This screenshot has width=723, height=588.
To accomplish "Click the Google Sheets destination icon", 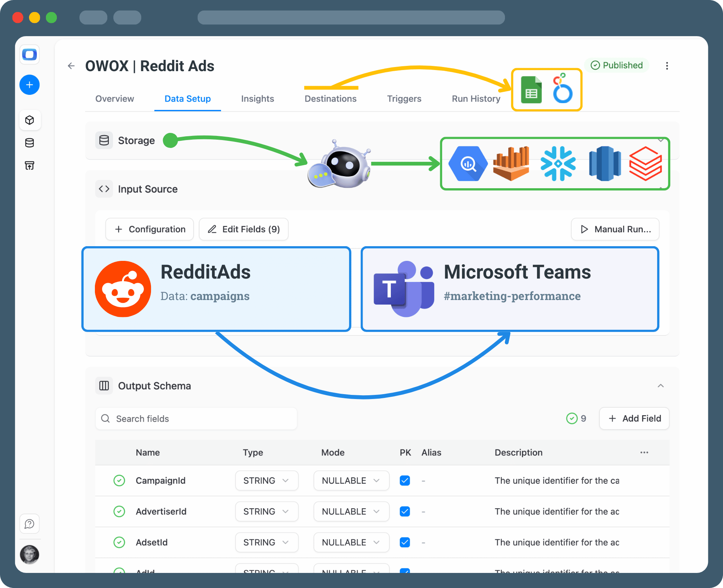I will click(x=531, y=90).
